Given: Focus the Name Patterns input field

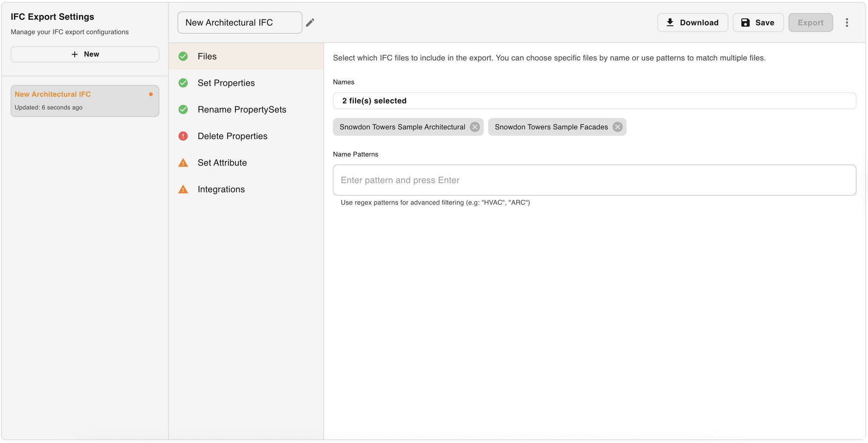Looking at the screenshot, I should tap(594, 180).
